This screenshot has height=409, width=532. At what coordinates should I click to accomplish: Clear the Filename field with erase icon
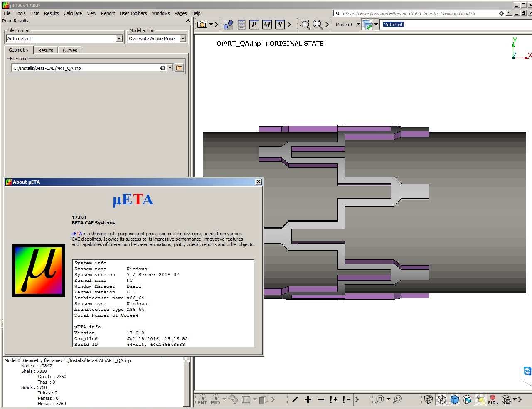point(163,68)
